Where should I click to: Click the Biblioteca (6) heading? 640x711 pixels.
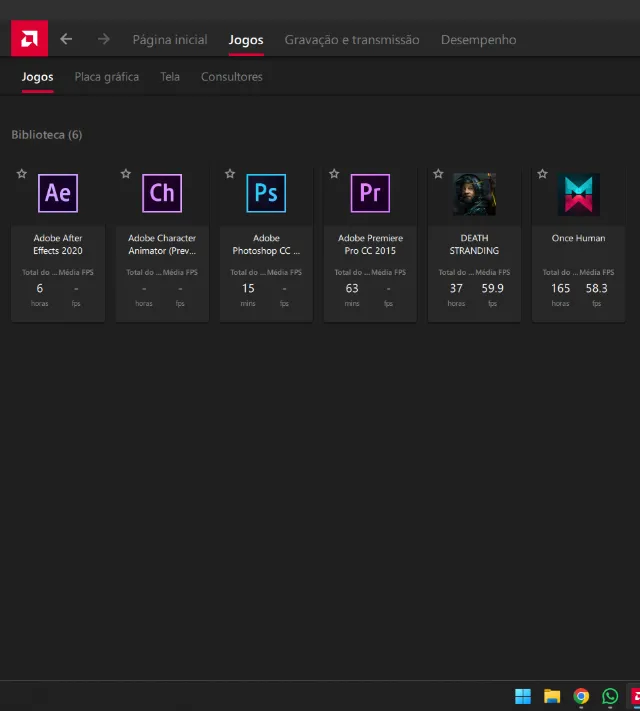47,135
